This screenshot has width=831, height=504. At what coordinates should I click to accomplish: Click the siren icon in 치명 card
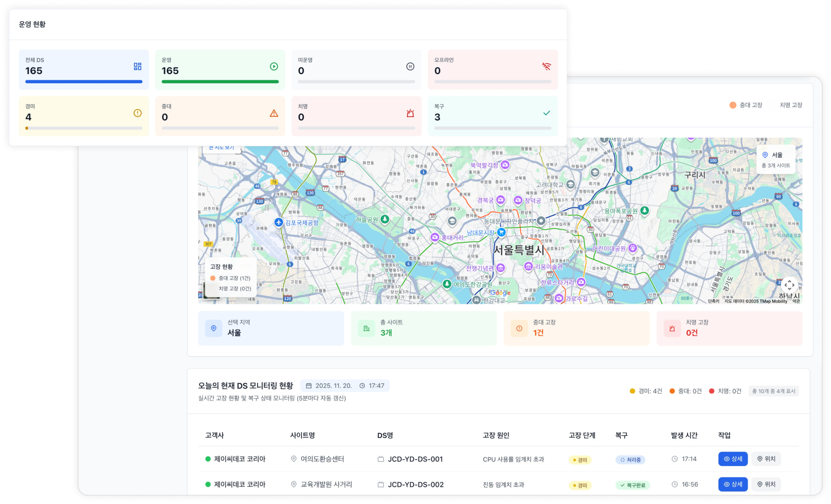coord(410,113)
